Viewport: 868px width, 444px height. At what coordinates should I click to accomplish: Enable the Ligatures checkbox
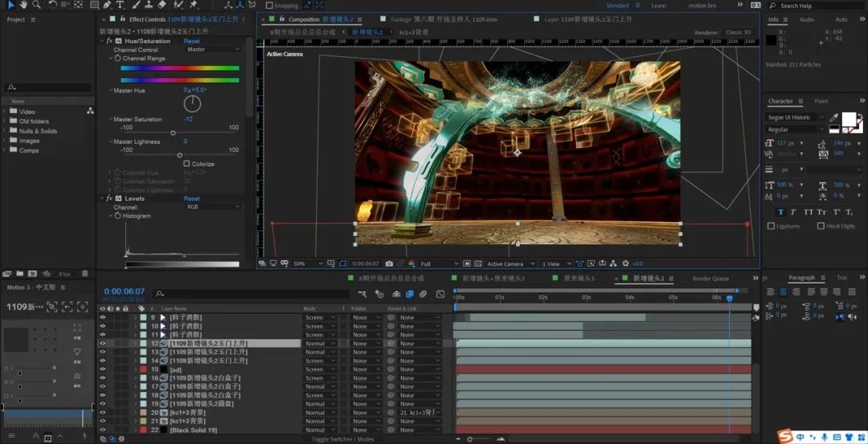coord(772,226)
